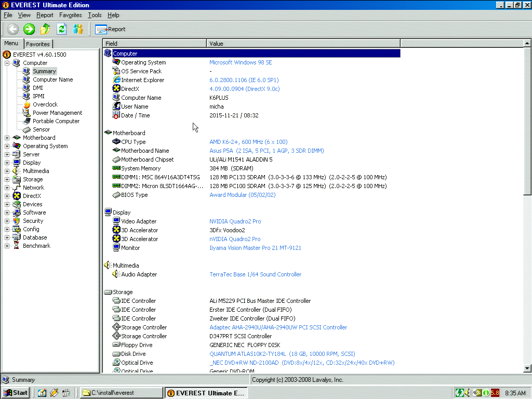Click the Storage icon in menu tree

pos(16,179)
